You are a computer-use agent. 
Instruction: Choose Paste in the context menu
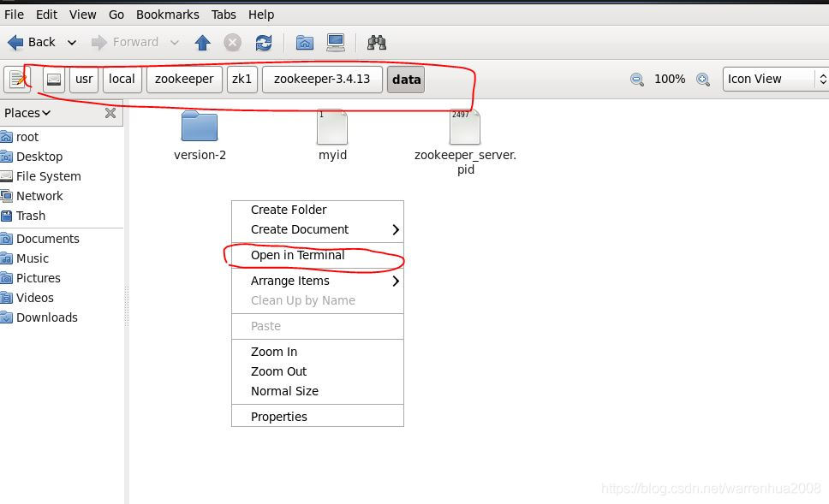(317, 327)
